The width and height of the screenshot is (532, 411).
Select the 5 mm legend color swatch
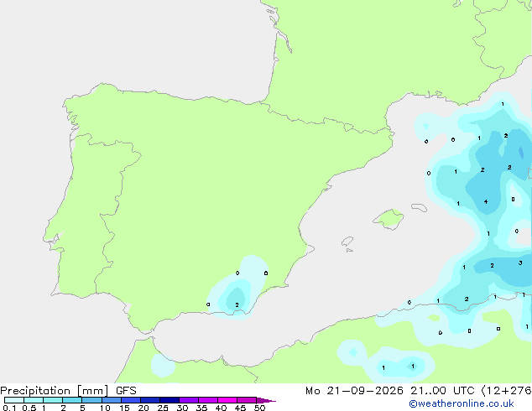(x=91, y=400)
